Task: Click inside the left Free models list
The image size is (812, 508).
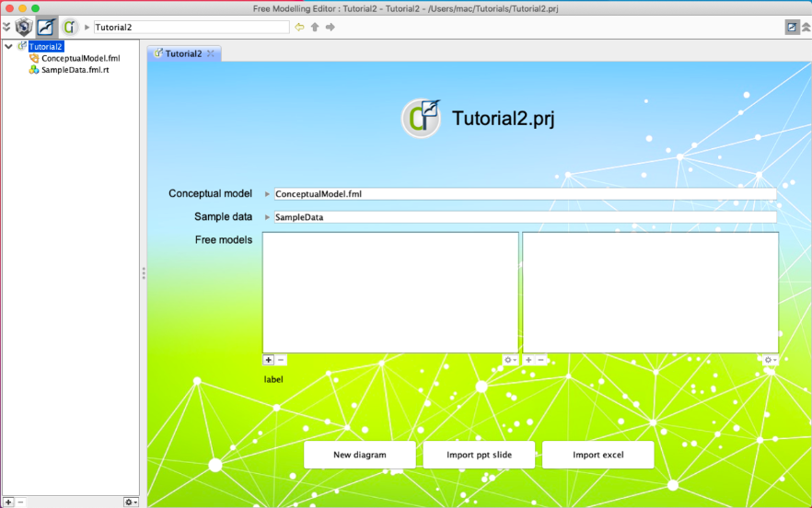Action: click(390, 293)
